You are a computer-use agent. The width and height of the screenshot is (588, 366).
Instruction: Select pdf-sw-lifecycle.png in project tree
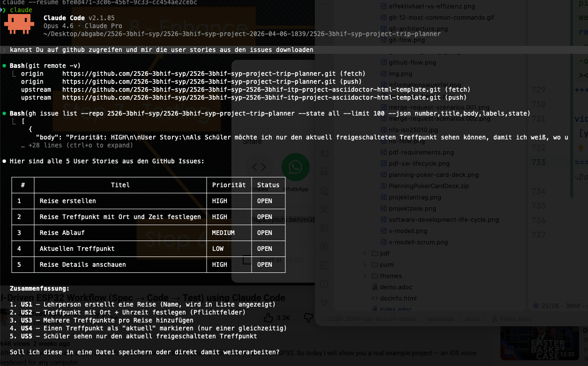[x=419, y=163]
